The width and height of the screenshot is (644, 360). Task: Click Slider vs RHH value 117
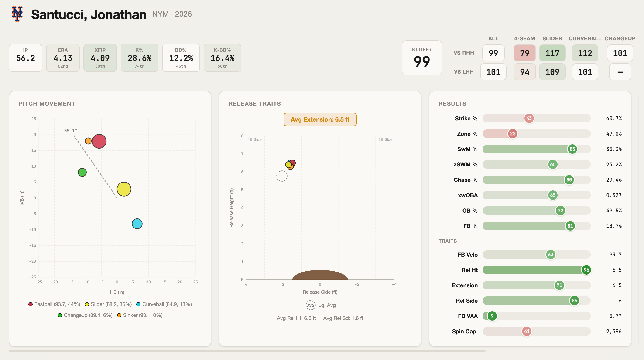pos(552,53)
